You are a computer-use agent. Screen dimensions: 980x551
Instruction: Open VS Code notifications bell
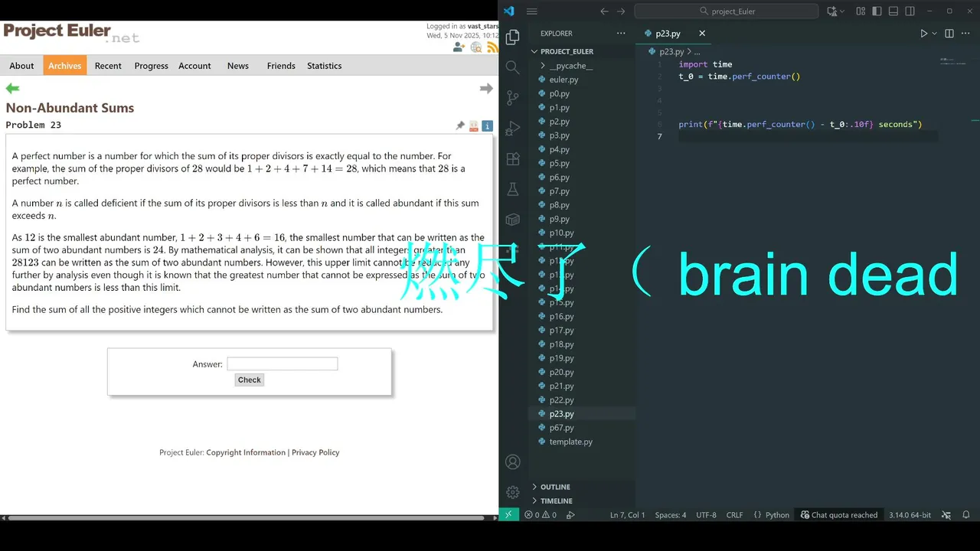966,515
